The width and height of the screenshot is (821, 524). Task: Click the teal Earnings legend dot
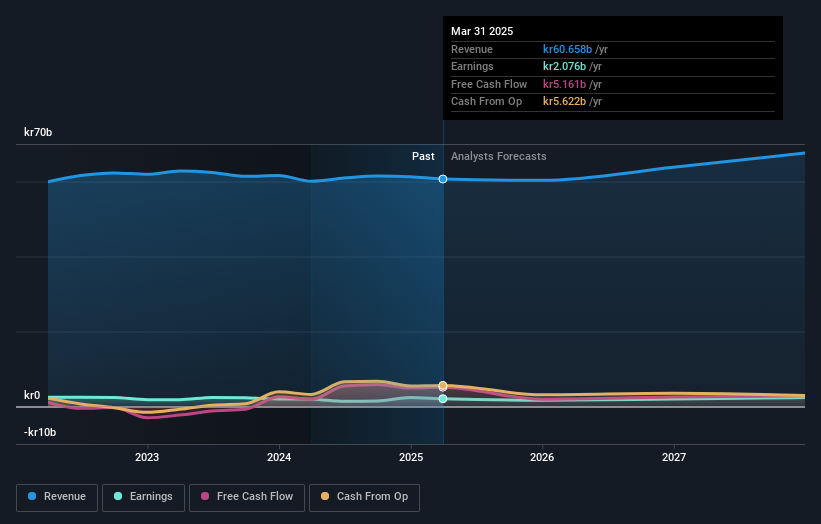[118, 496]
